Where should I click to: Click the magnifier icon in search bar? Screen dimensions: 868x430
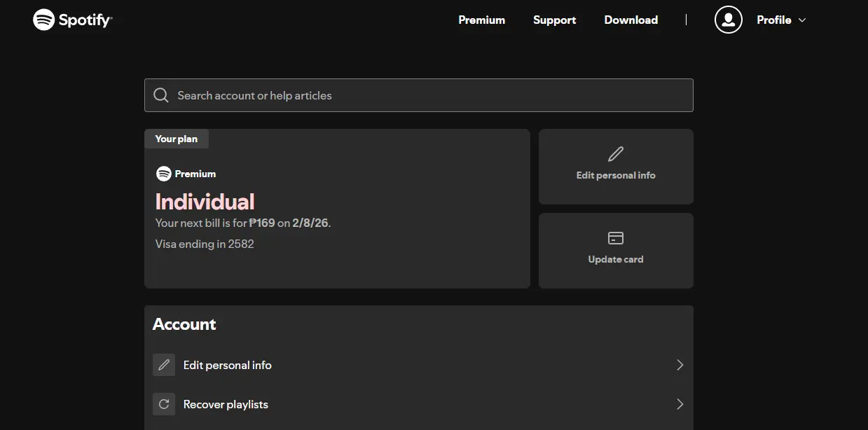161,95
